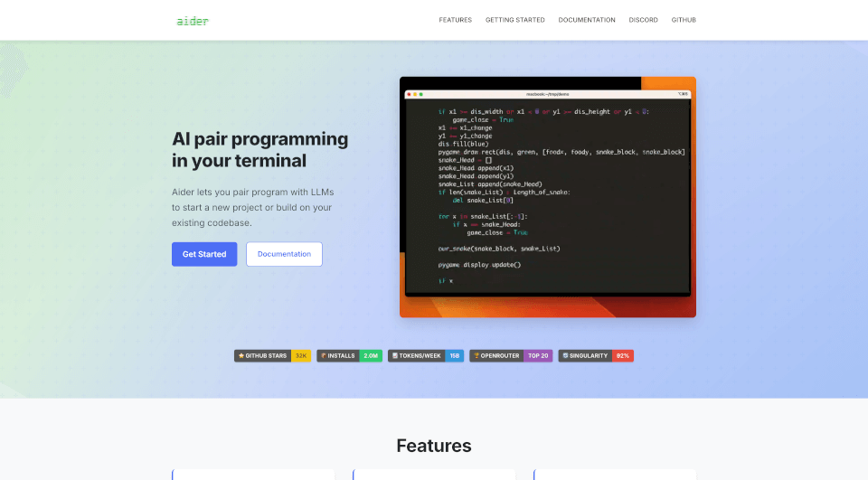The image size is (868, 480).
Task: Click the star icon on GitHub Stars badge
Action: tap(241, 356)
